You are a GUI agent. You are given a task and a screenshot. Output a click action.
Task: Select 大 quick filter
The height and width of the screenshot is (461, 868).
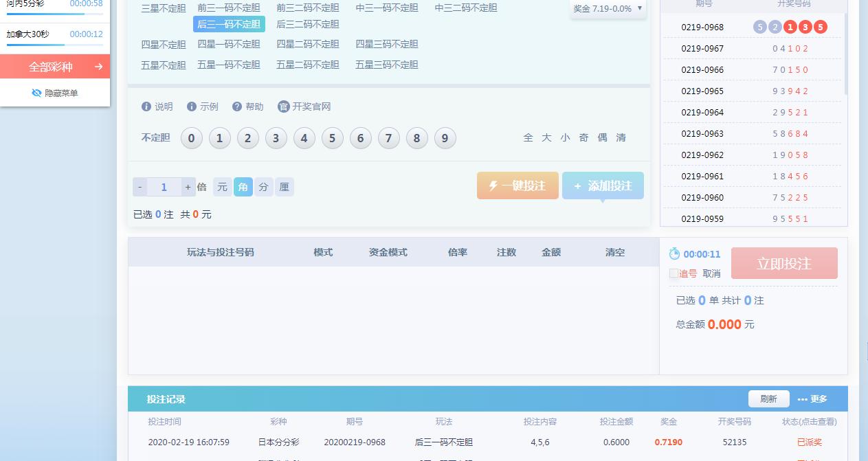pyautogui.click(x=546, y=137)
